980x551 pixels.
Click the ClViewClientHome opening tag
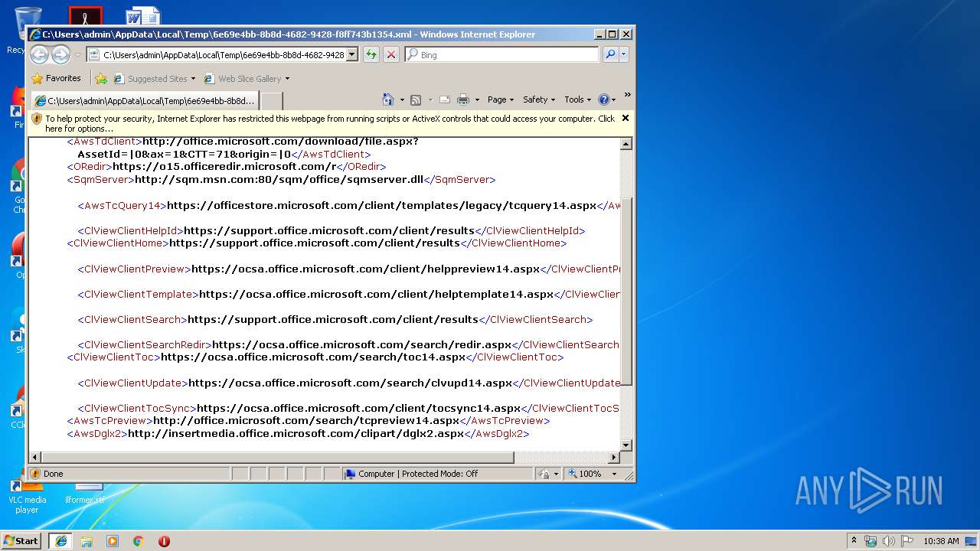tap(118, 243)
